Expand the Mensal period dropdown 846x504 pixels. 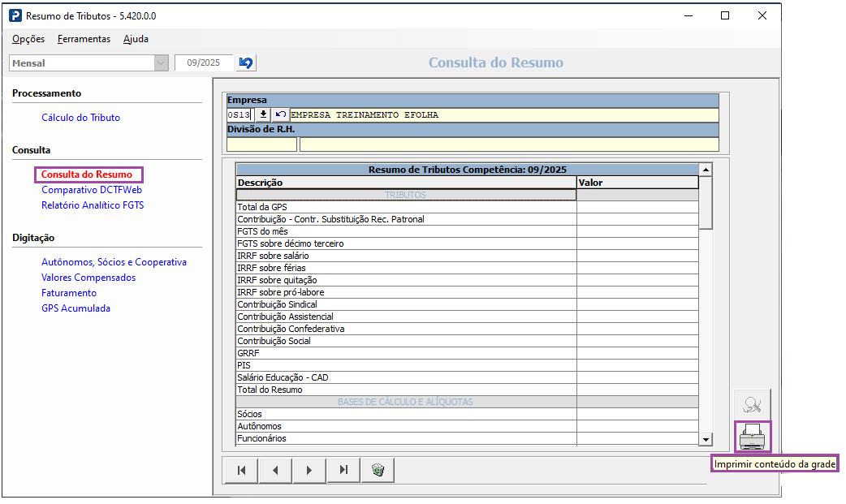161,63
